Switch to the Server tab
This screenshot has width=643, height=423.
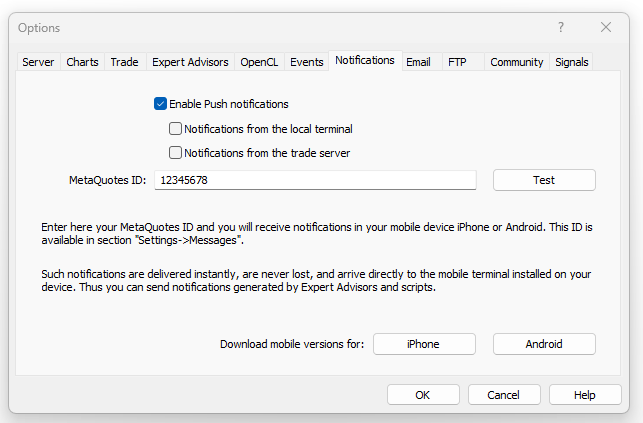click(x=38, y=62)
